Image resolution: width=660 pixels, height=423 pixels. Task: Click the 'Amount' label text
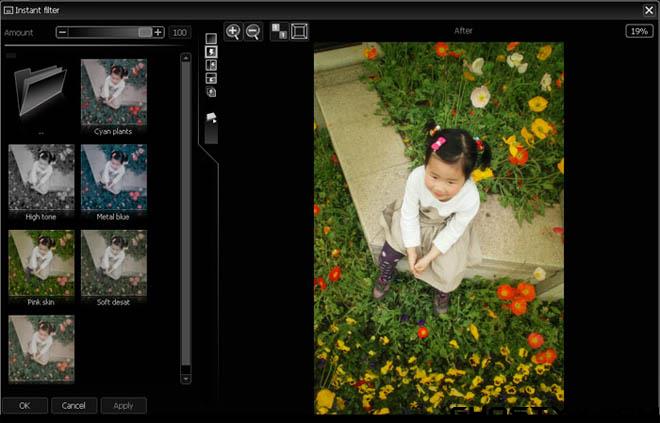point(19,32)
